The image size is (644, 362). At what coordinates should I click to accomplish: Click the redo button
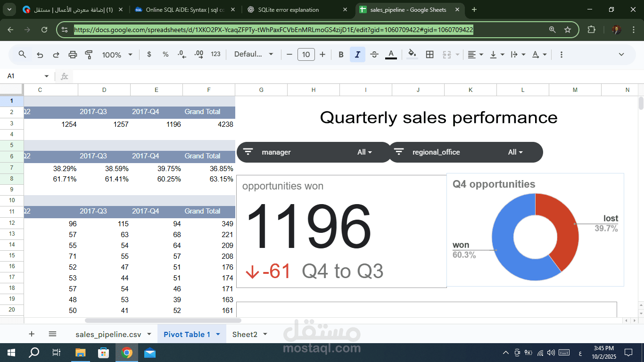point(56,54)
